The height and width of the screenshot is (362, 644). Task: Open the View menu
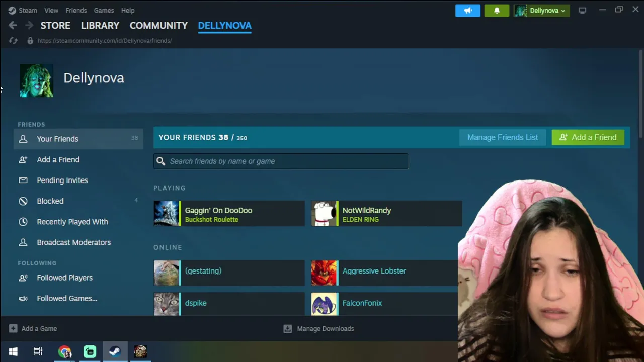51,10
